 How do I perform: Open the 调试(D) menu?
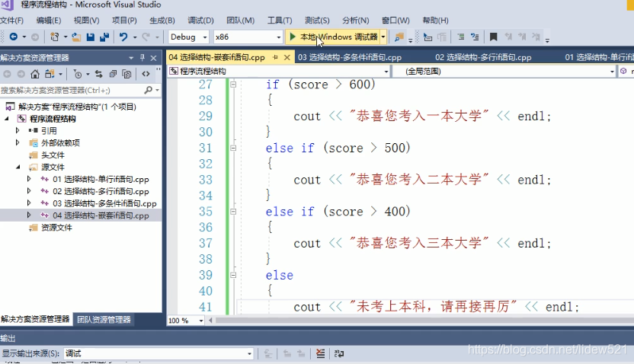click(200, 21)
